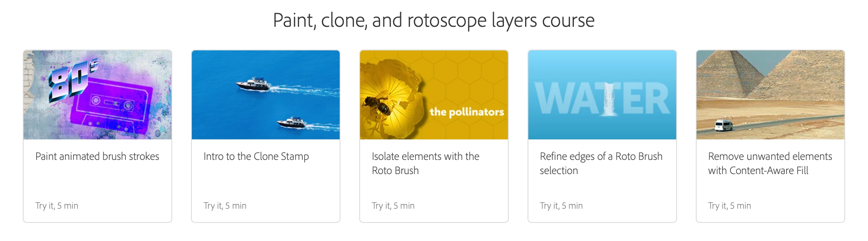The image size is (868, 241).
Task: Click the bee on the yellow flower
Action: pyautogui.click(x=377, y=106)
